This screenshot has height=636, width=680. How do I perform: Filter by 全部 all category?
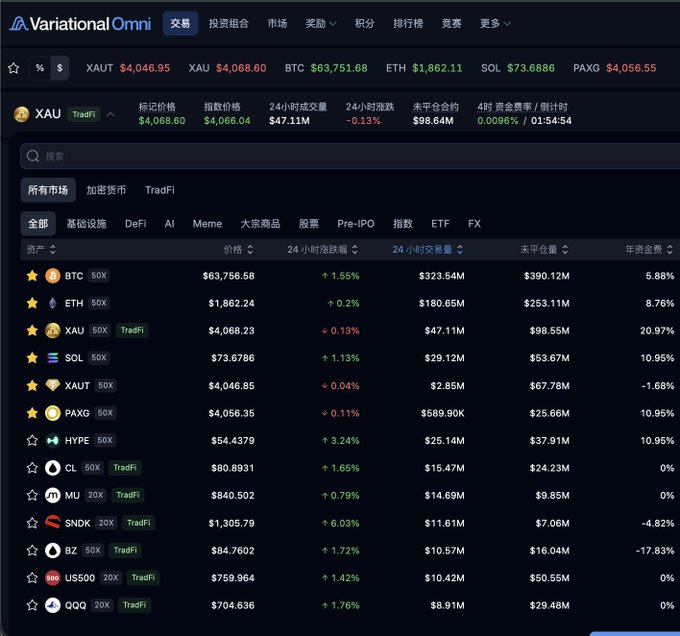[x=38, y=224]
